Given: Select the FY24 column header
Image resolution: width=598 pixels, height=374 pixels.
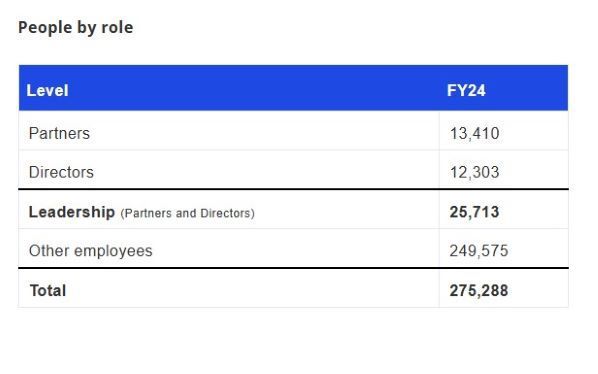Looking at the screenshot, I should click(466, 91).
